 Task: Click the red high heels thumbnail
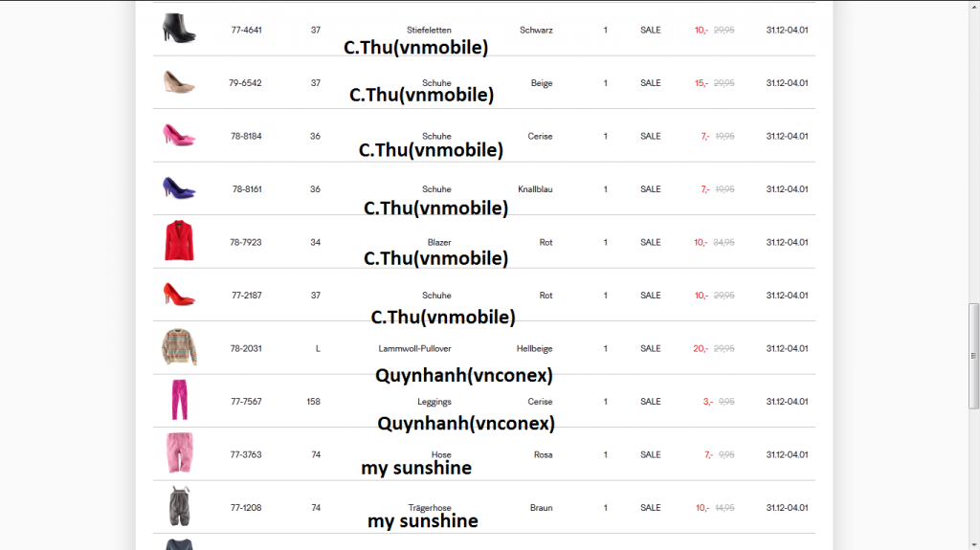tap(179, 295)
